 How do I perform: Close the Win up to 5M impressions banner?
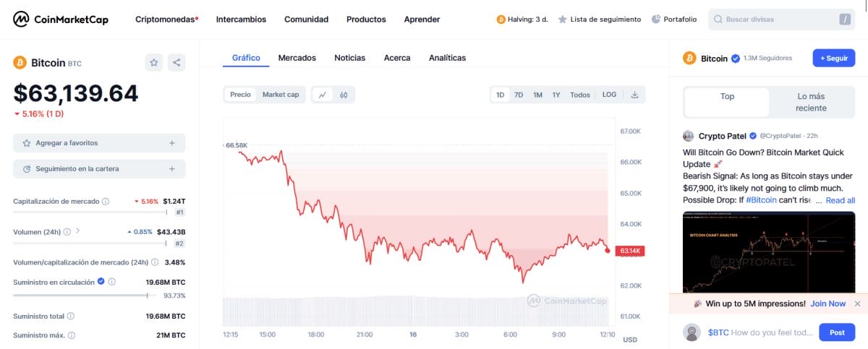[857, 303]
